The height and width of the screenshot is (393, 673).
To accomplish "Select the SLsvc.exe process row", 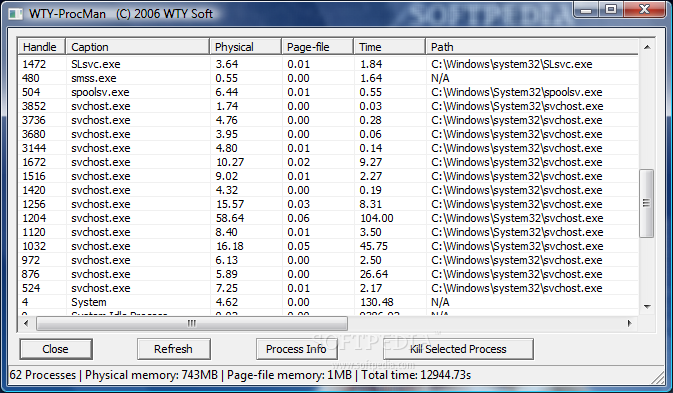I will click(x=328, y=64).
